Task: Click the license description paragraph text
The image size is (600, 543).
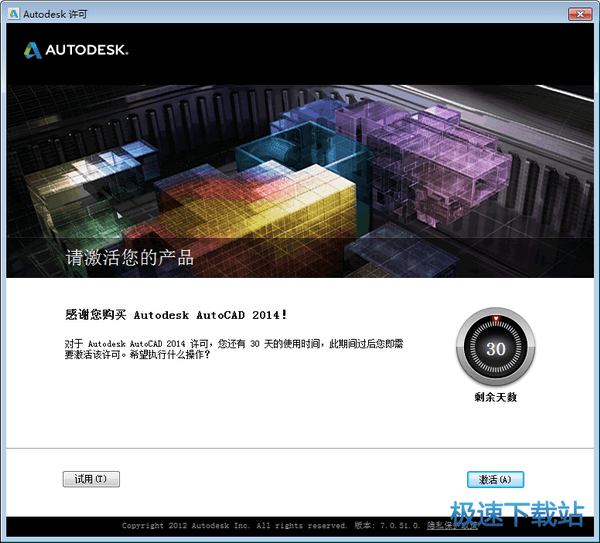Action: tap(230, 349)
